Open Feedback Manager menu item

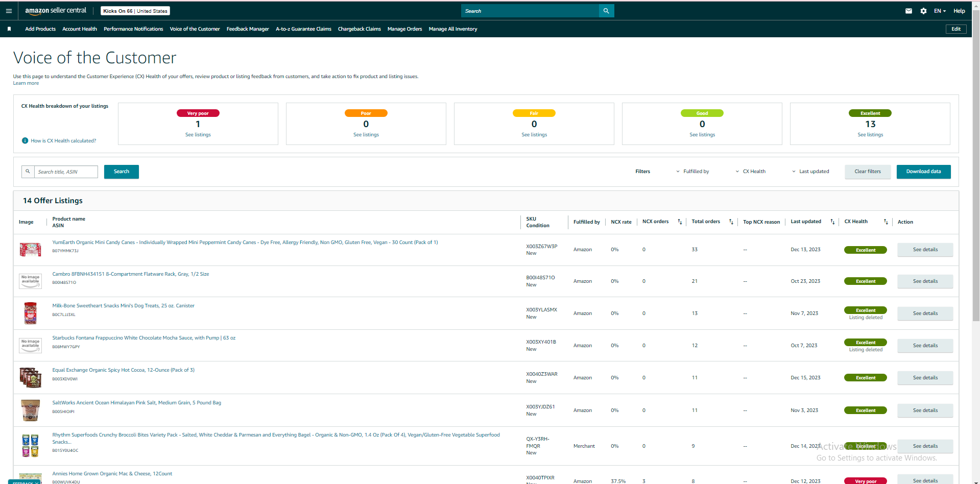[x=248, y=29]
